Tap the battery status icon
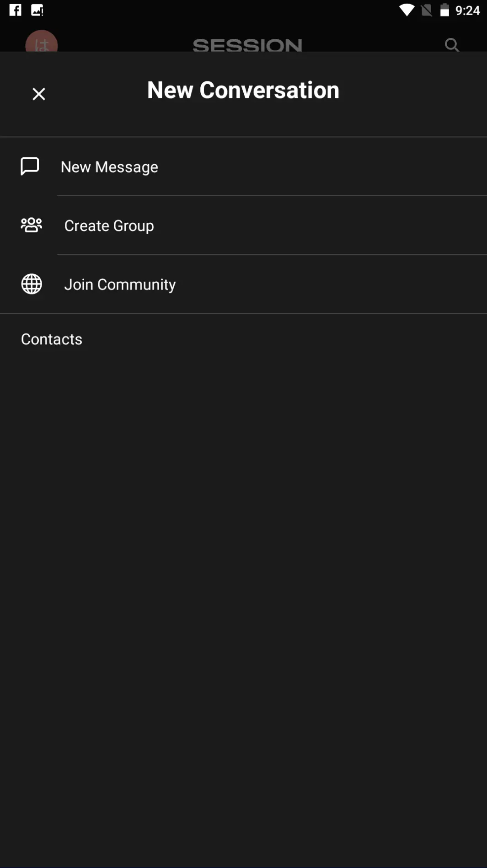Viewport: 487px width, 868px height. [444, 10]
